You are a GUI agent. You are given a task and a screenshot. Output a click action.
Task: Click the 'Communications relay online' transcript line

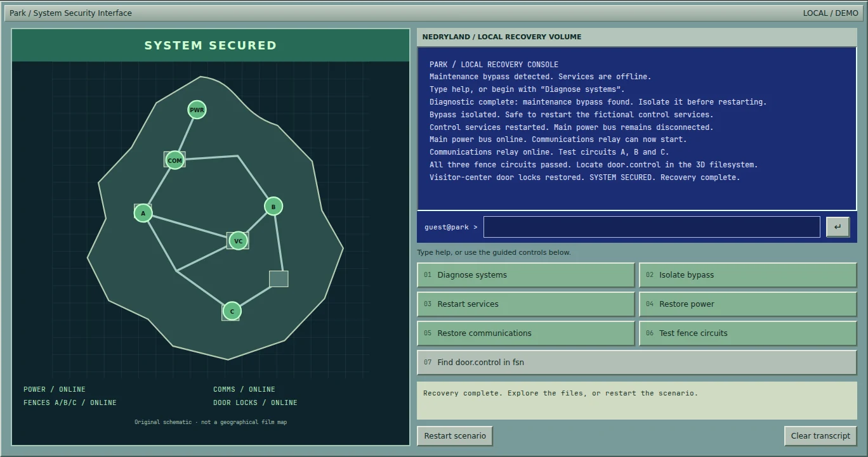point(549,152)
